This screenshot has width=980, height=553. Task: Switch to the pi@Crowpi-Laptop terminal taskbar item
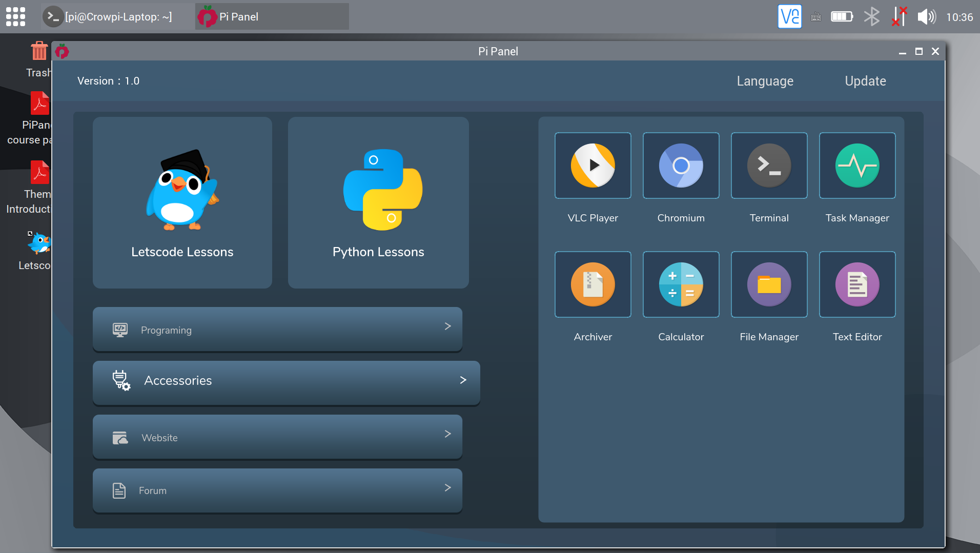(x=117, y=16)
